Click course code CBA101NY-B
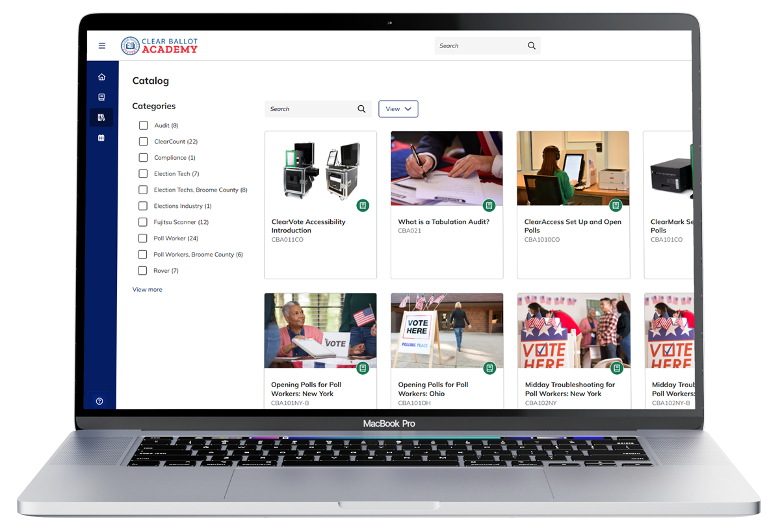 tap(290, 403)
